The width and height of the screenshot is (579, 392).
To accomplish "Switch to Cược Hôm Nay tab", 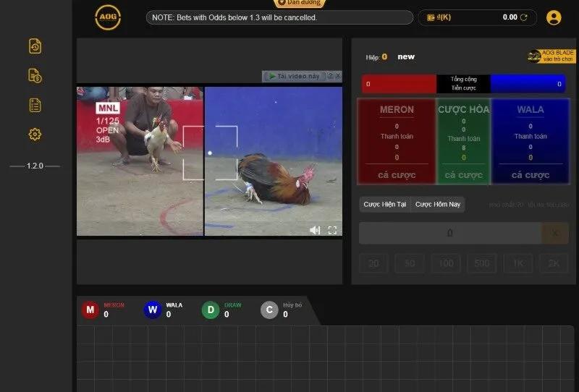I will [x=438, y=205].
